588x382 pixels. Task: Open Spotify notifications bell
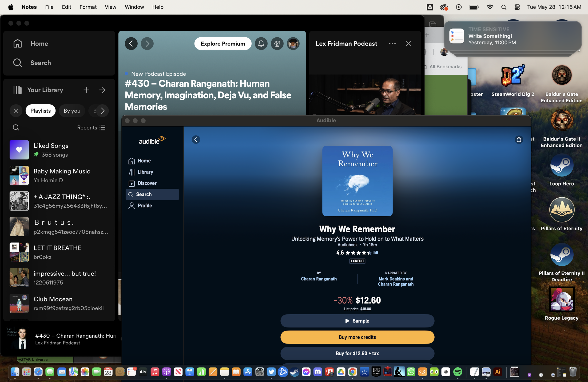pos(261,44)
